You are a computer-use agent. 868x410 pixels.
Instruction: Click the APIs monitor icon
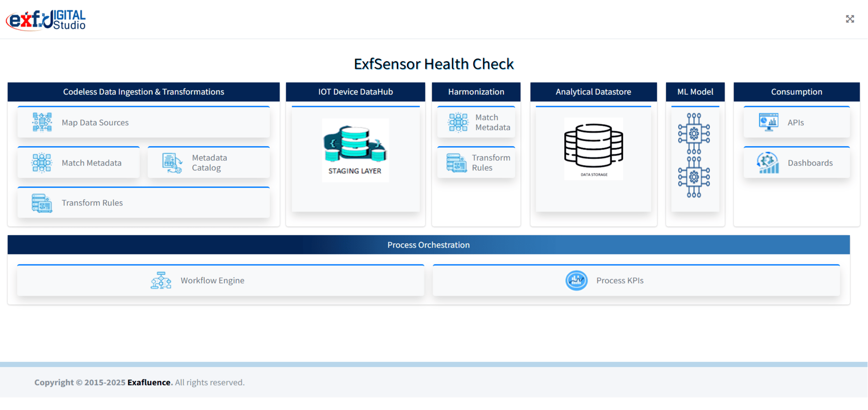pos(768,123)
